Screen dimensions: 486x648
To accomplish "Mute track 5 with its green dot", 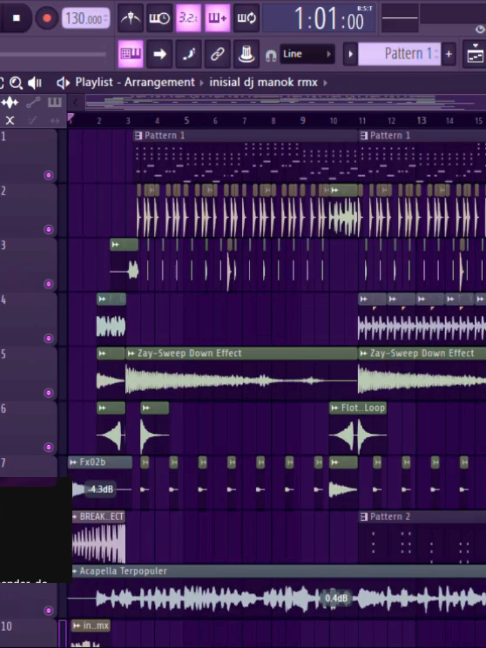I will pyautogui.click(x=48, y=393).
